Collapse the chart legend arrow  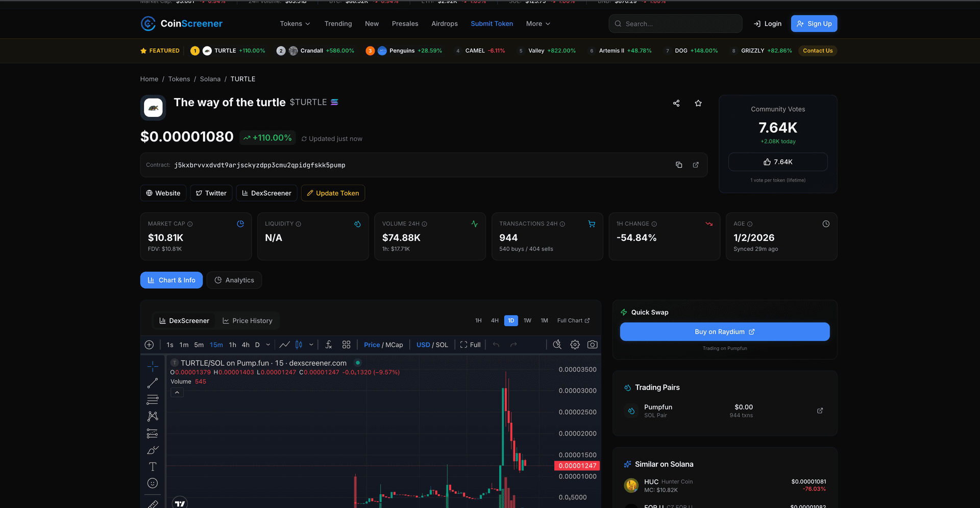pyautogui.click(x=177, y=393)
